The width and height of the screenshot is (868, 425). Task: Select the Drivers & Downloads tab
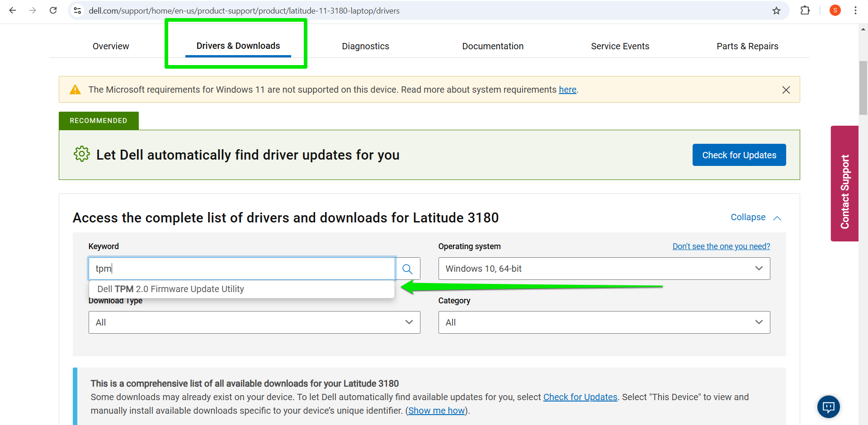(x=238, y=46)
